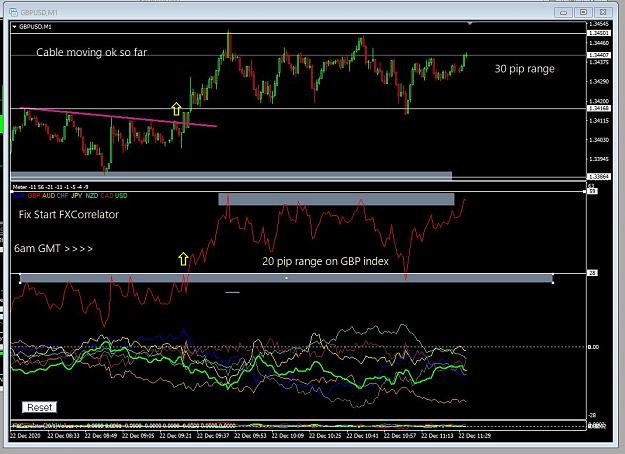Select the GBP currency label in legend
625x454 pixels.
click(34, 196)
